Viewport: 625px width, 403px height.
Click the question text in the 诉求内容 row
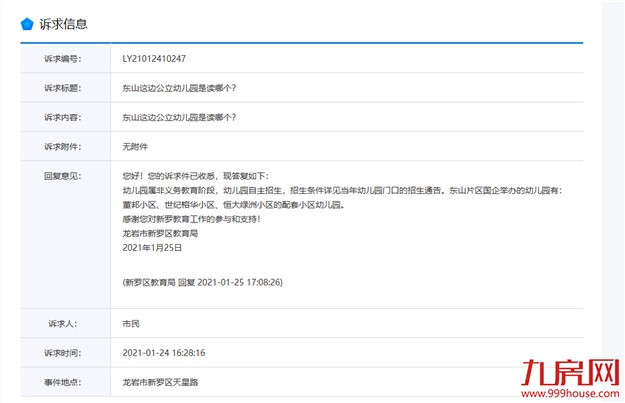[x=179, y=118]
